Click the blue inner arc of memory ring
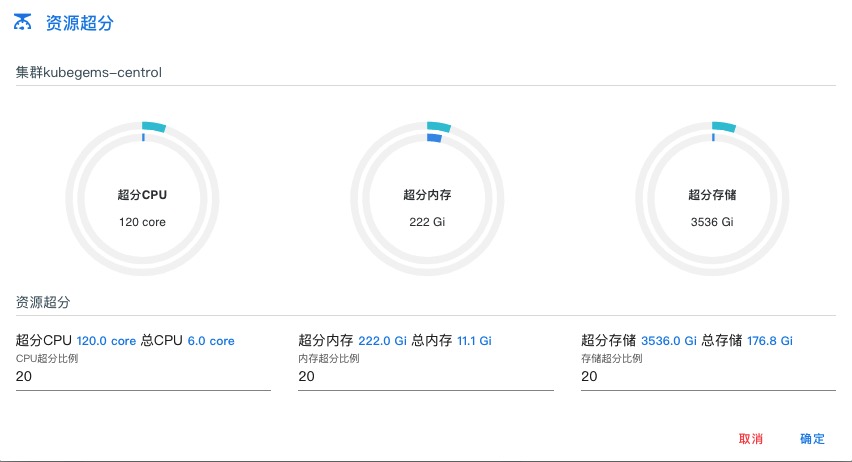 coord(434,138)
